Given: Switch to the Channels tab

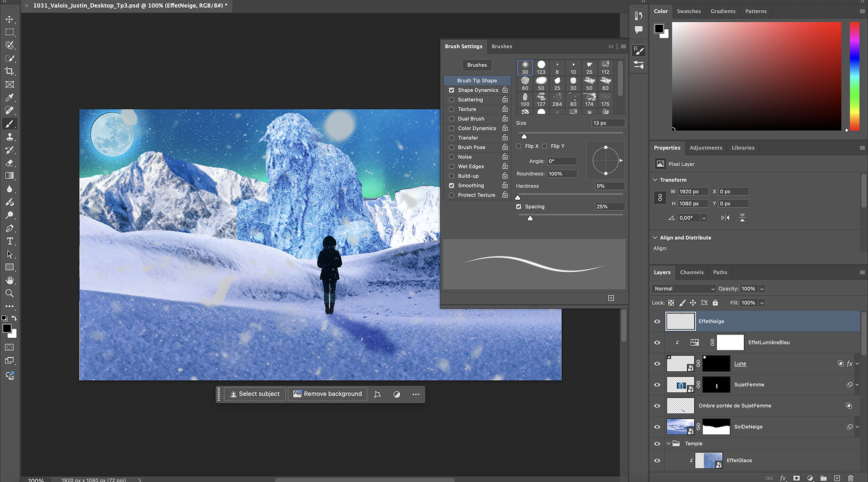Looking at the screenshot, I should pyautogui.click(x=691, y=272).
